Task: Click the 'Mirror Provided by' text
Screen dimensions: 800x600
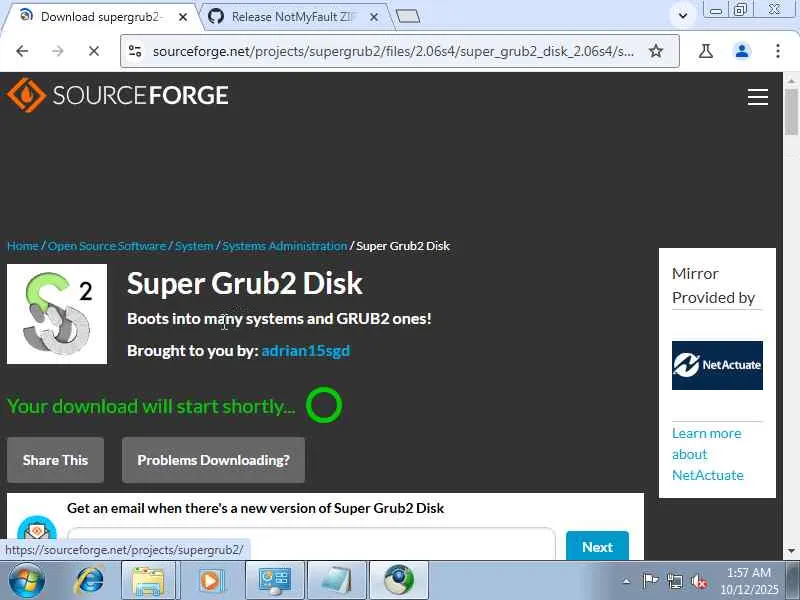Action: click(x=713, y=286)
